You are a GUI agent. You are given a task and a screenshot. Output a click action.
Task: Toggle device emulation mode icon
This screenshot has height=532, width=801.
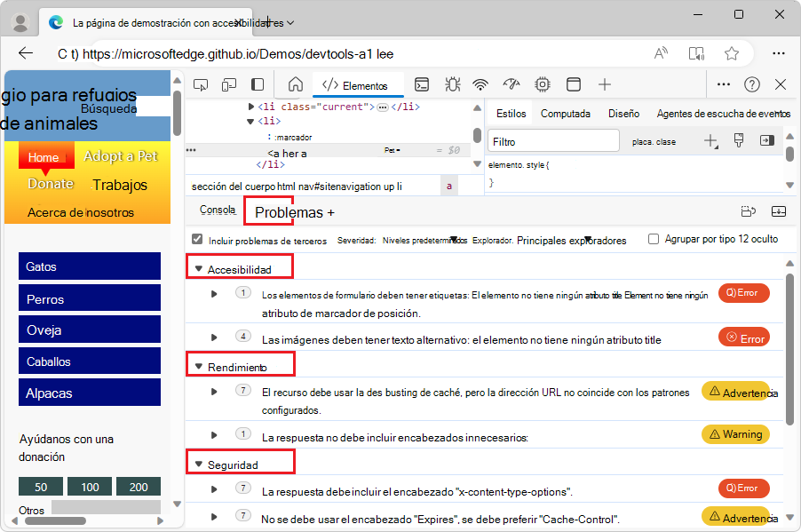229,84
